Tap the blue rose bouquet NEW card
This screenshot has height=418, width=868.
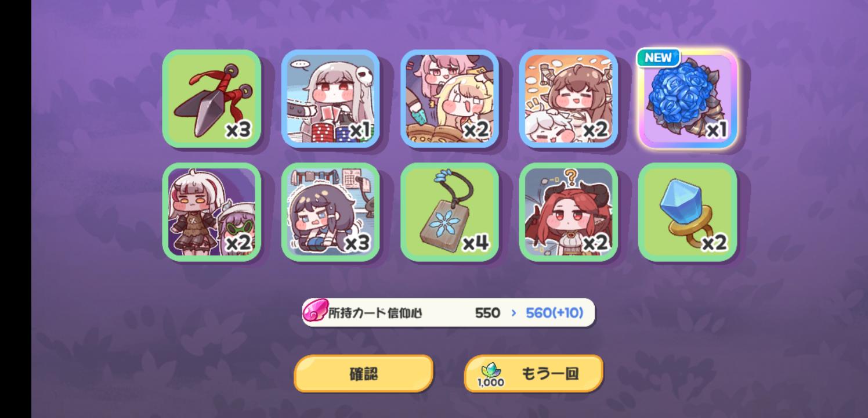[x=688, y=99]
